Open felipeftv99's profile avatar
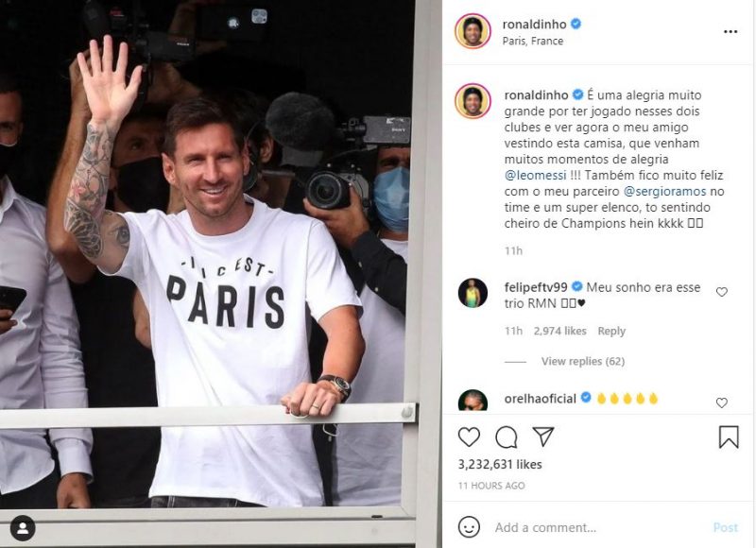 tap(472, 293)
